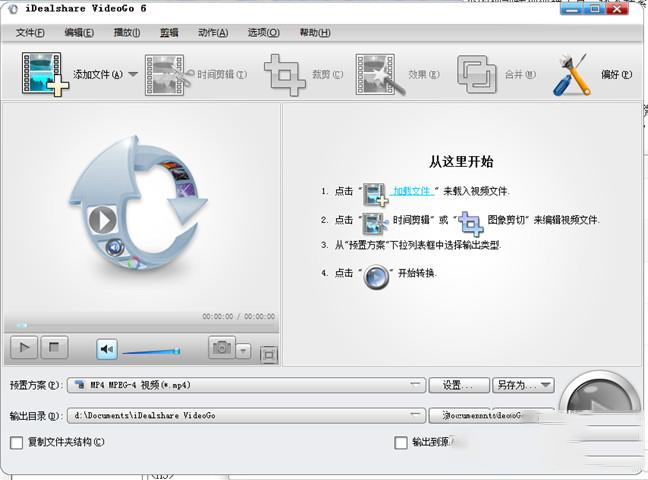
Task: Click the add file icon in step 1
Action: coord(375,194)
